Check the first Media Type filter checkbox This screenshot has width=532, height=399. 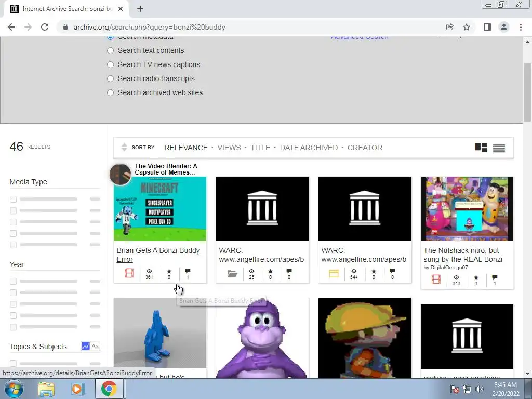click(x=13, y=199)
